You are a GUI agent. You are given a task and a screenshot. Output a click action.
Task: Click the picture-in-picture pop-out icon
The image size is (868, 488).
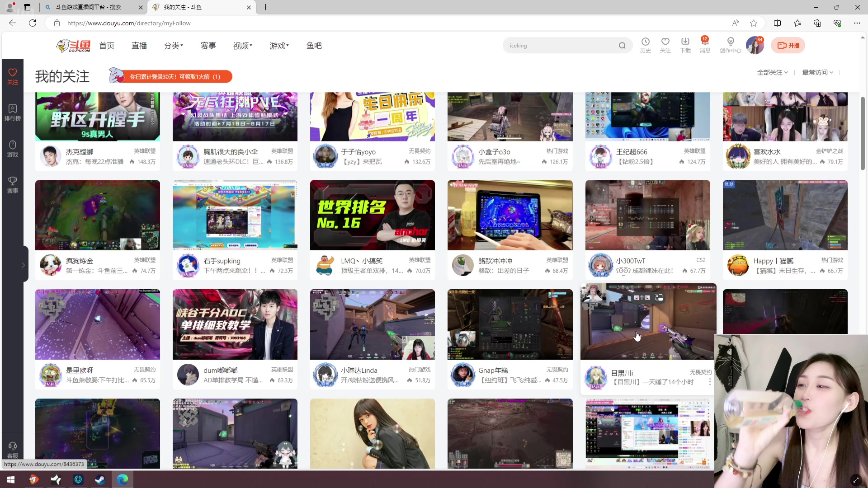click(x=659, y=297)
